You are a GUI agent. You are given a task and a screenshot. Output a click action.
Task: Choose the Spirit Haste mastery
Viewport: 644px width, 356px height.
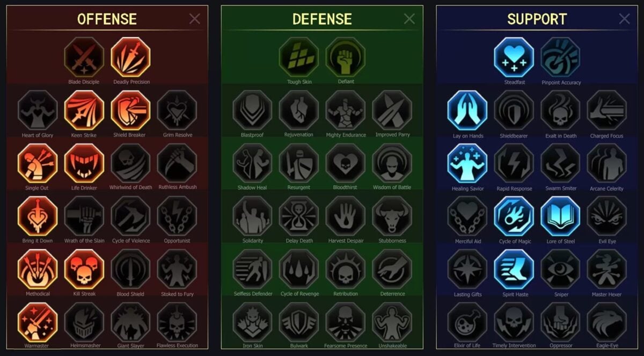(514, 269)
